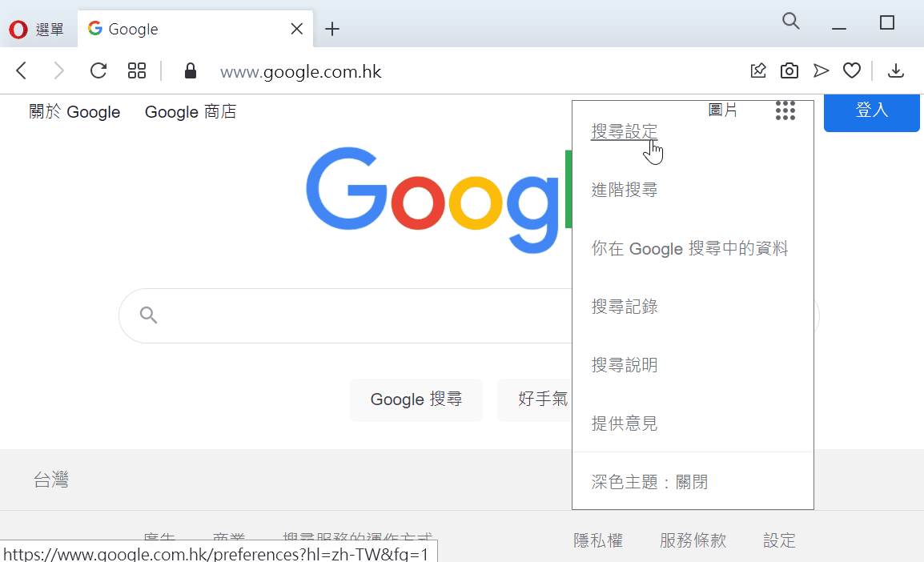Screen dimensions: 924x562
Task: Open the 關於 Google link
Action: (x=74, y=112)
